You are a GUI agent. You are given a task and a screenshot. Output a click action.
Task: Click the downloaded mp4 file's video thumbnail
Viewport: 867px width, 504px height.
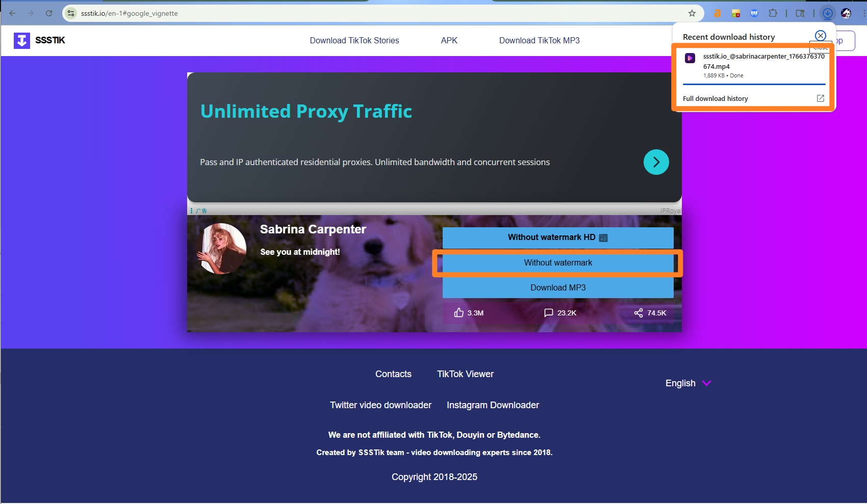click(690, 58)
